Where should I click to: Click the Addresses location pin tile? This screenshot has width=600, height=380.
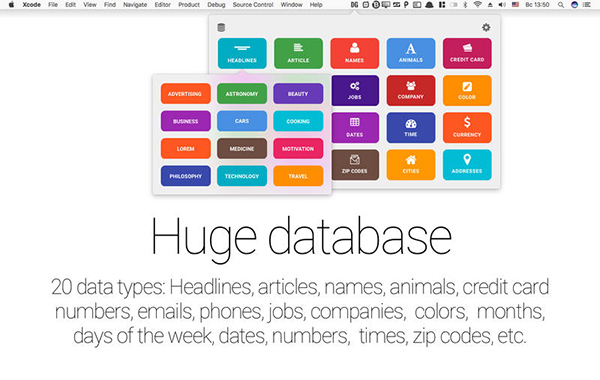[467, 165]
